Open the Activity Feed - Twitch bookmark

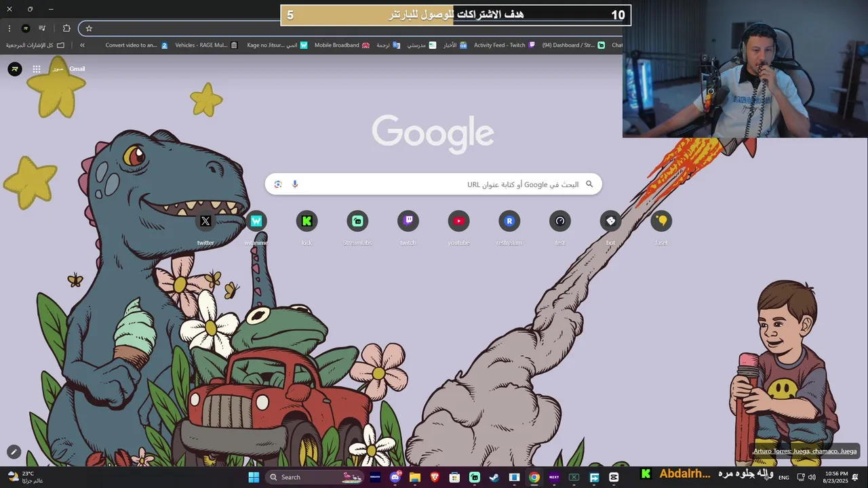coord(505,45)
